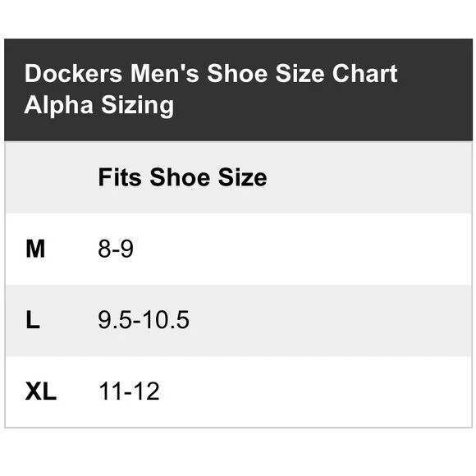Click the word Size in column header
This screenshot has width=476, height=476.
click(x=243, y=177)
